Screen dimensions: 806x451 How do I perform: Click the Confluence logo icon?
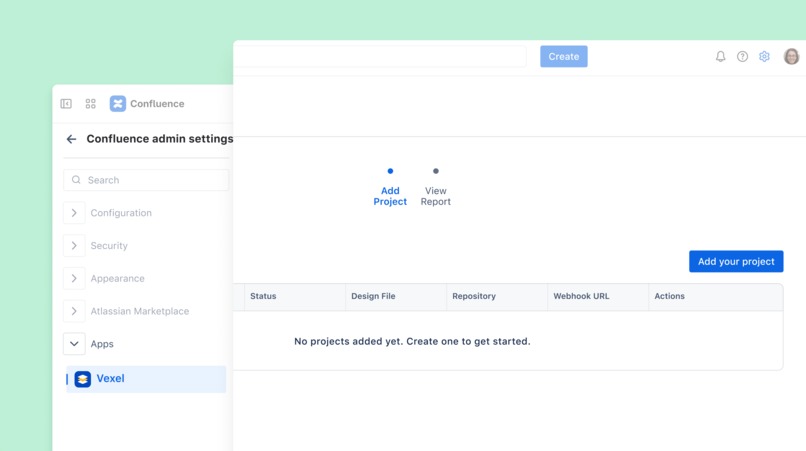(118, 103)
